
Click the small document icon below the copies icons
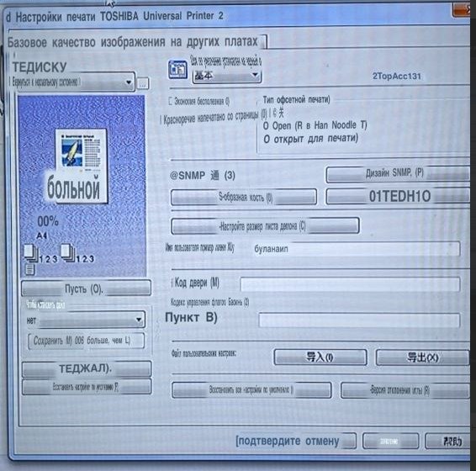[x=29, y=270]
